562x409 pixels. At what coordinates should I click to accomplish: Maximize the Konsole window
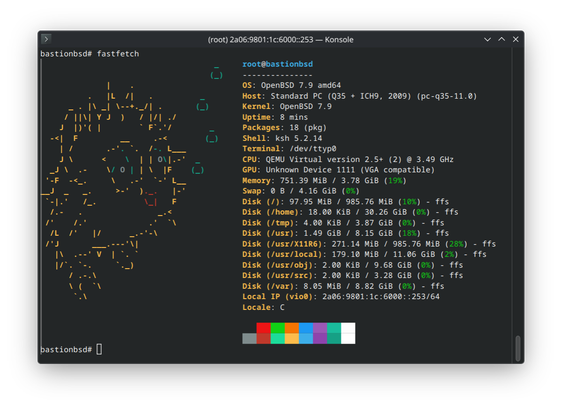coord(501,39)
